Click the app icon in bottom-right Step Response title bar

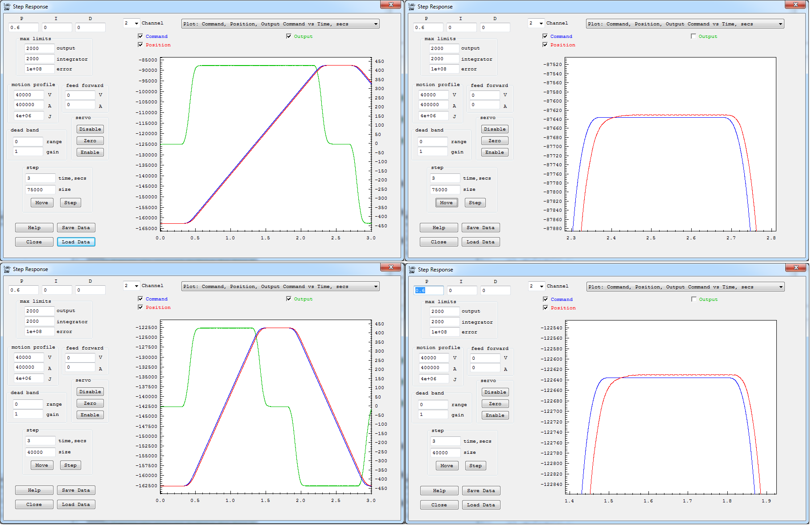coord(412,270)
